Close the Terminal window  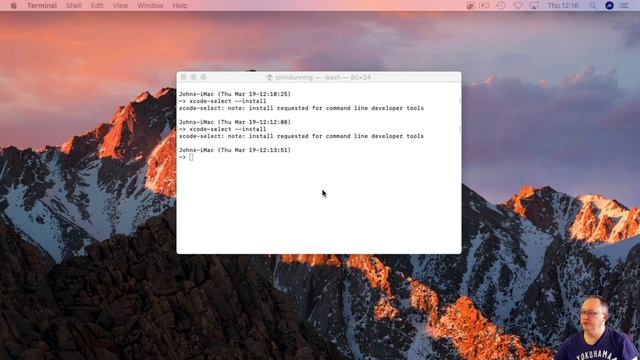pos(184,77)
